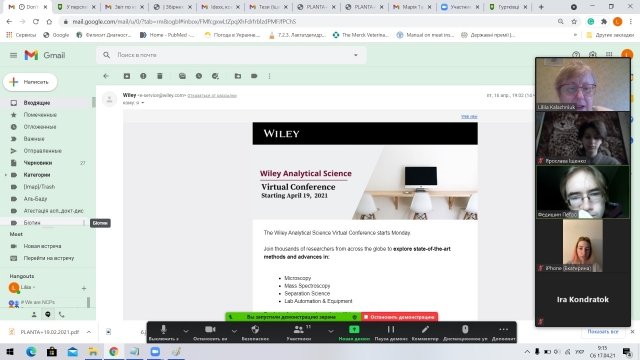
Task: Mark the email as unread
Action: pyautogui.click(x=182, y=76)
